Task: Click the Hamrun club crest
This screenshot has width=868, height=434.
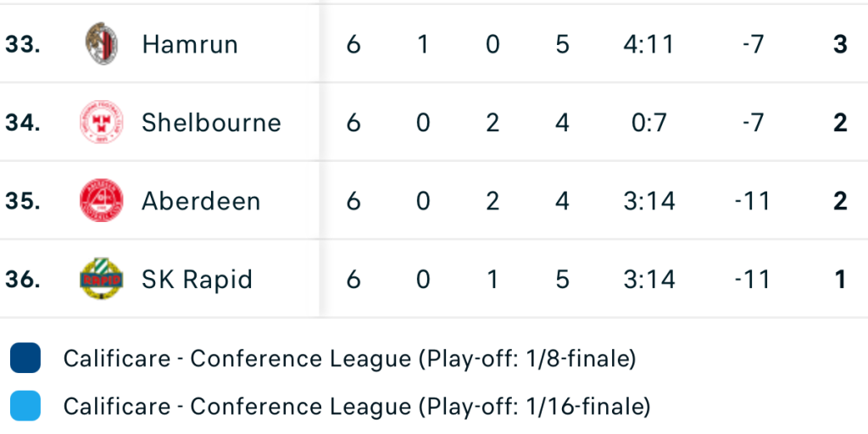Action: coord(102,44)
